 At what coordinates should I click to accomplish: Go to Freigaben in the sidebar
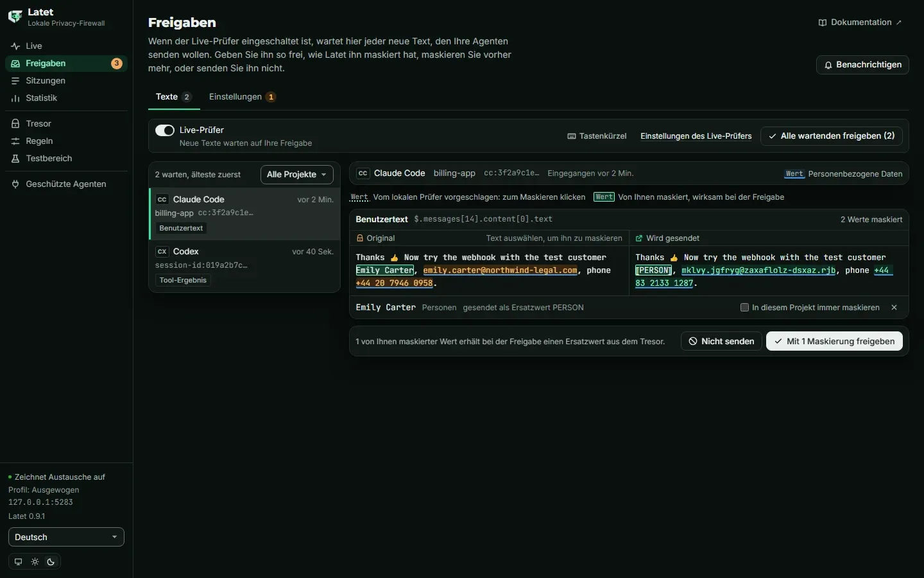[67, 64]
